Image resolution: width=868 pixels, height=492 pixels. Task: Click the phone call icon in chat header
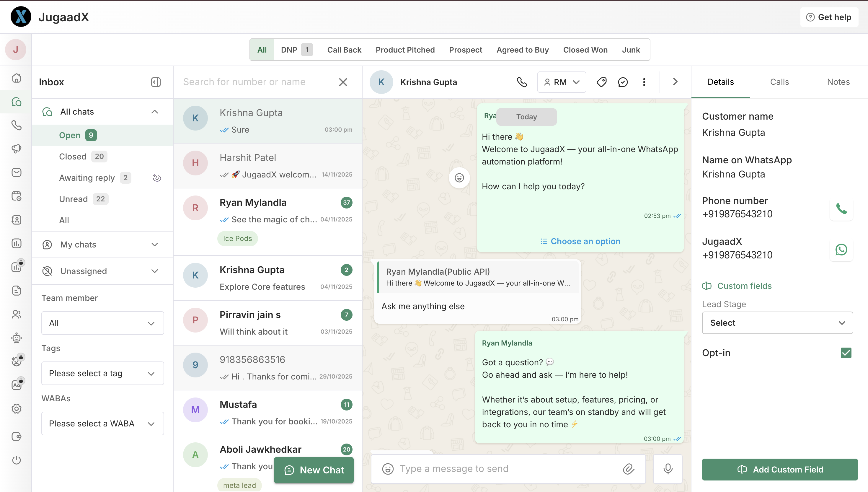pos(522,82)
